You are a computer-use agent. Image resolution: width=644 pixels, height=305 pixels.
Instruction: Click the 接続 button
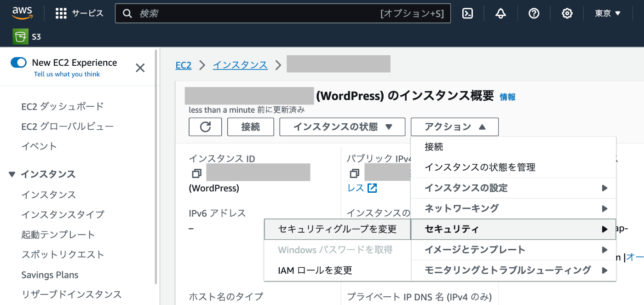coord(251,127)
